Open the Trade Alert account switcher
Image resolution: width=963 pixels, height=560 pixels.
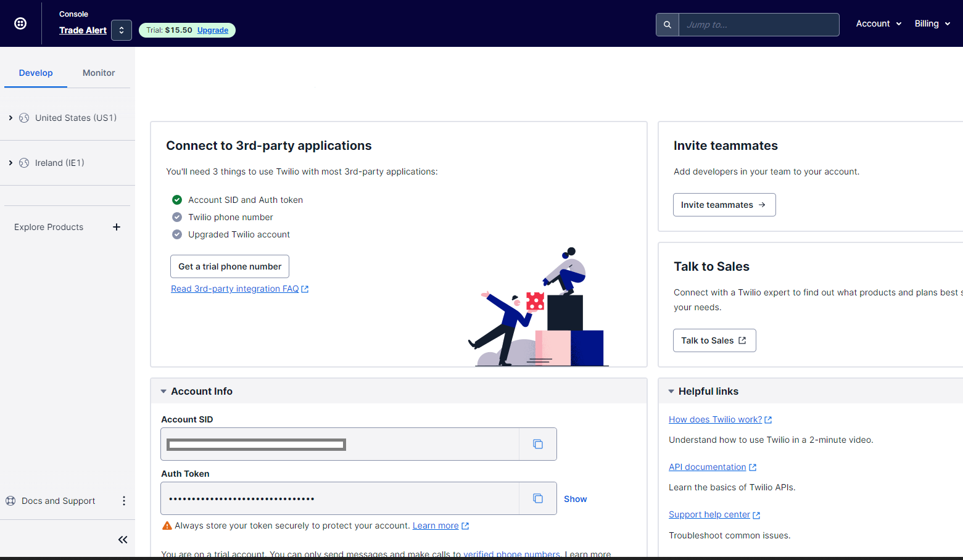click(122, 30)
